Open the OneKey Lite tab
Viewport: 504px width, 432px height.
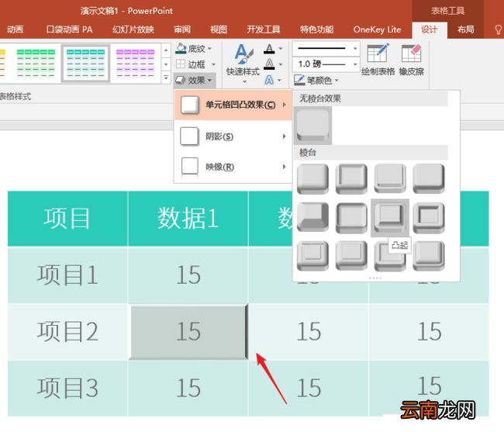point(377,29)
